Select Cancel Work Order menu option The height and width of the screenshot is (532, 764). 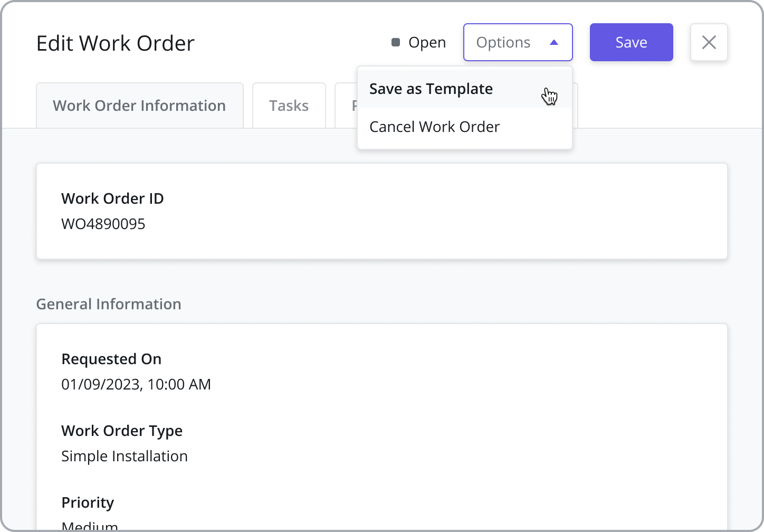pos(434,127)
